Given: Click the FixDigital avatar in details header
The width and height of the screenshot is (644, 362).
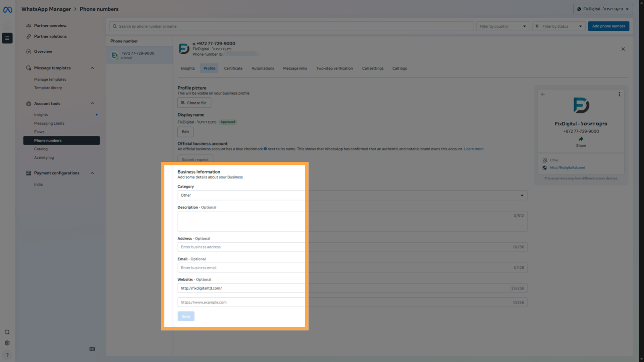Looking at the screenshot, I should tap(184, 49).
